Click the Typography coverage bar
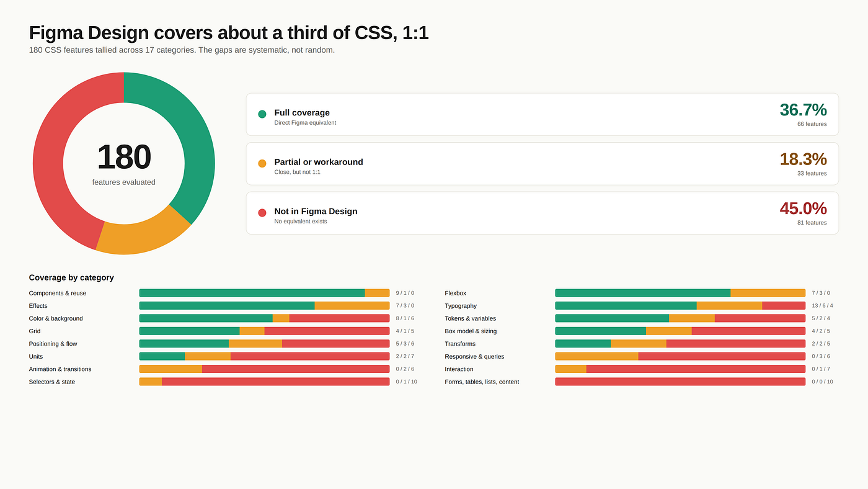Viewport: 868px width, 489px height. click(x=680, y=306)
